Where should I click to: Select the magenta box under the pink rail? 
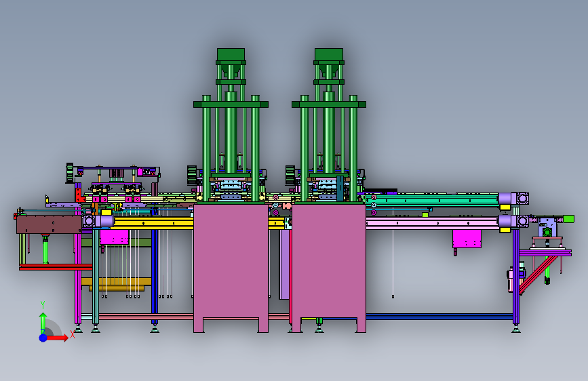pyautogui.click(x=467, y=239)
